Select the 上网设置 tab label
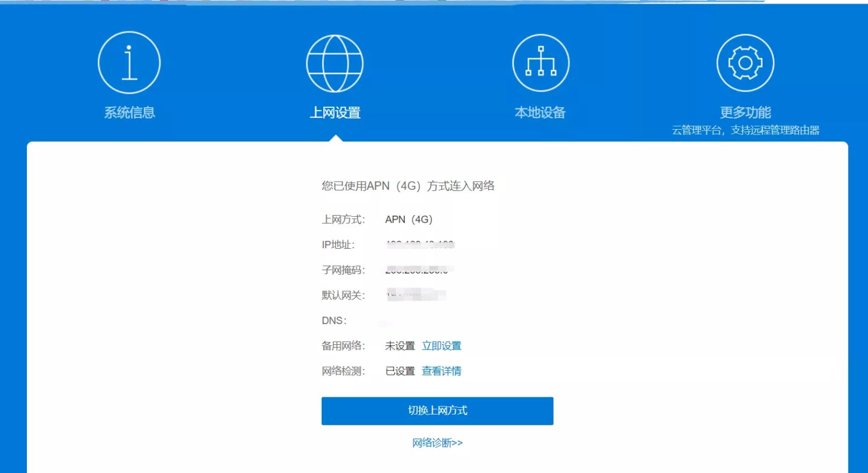This screenshot has height=473, width=868. tap(335, 113)
